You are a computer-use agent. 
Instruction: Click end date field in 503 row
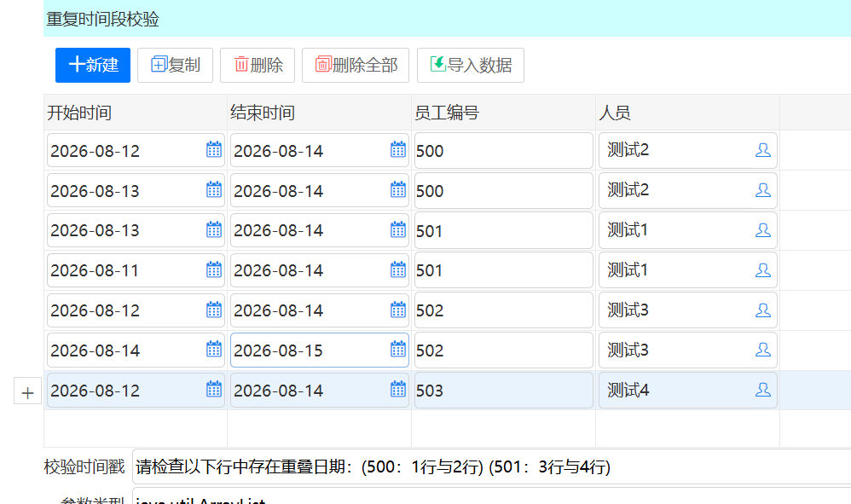click(x=319, y=390)
